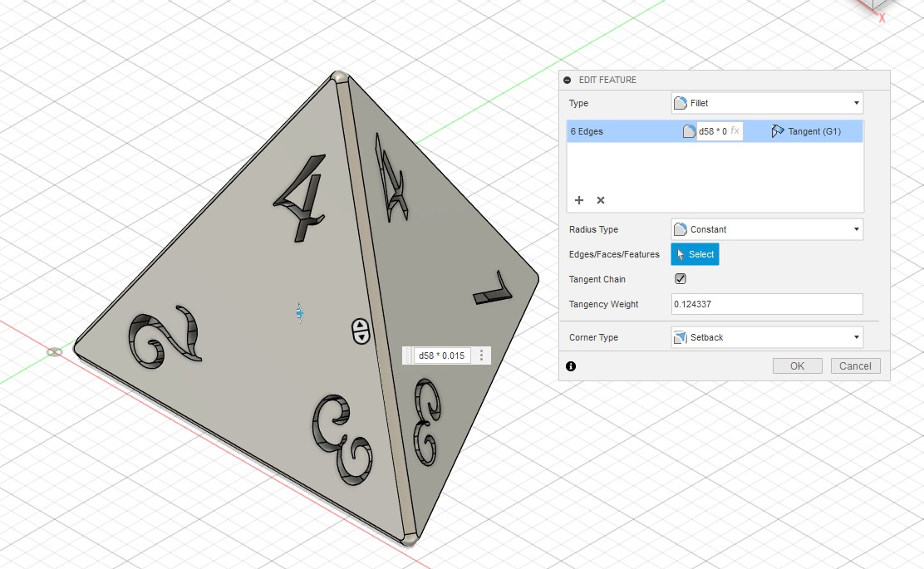Open the Corner Type dropdown showing Setback
This screenshot has width=924, height=569.
[x=766, y=337]
